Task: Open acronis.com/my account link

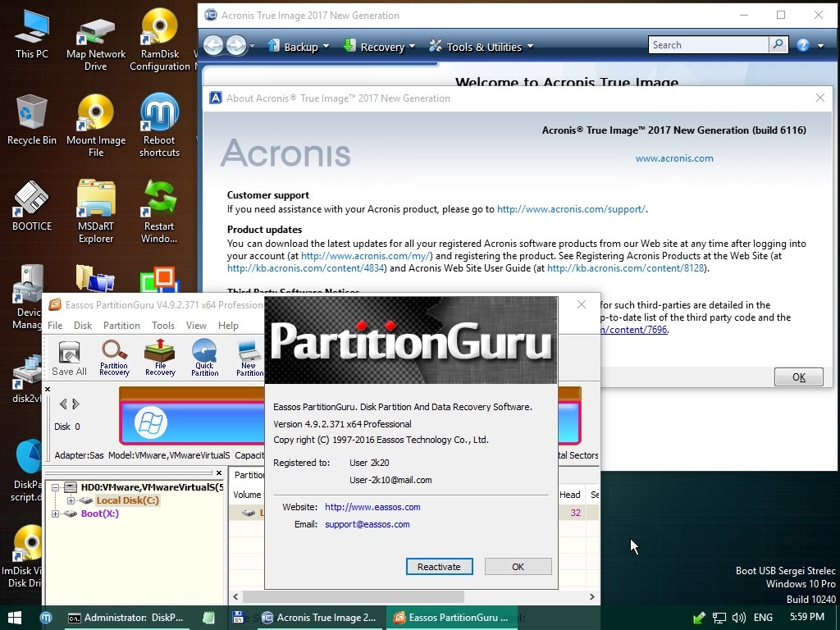Action: click(366, 256)
